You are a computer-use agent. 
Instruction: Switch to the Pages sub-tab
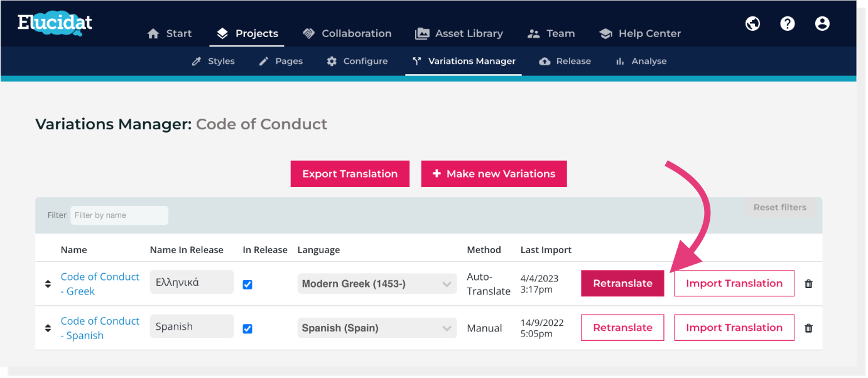(281, 62)
